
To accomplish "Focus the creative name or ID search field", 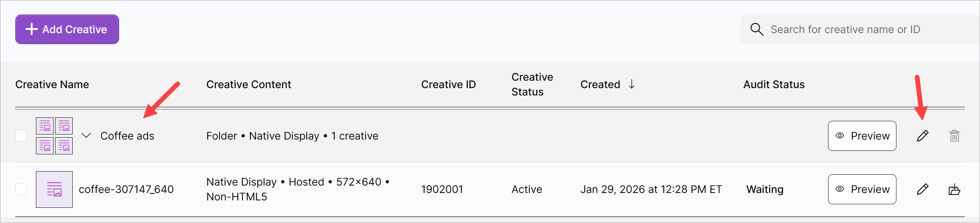I will (x=859, y=29).
